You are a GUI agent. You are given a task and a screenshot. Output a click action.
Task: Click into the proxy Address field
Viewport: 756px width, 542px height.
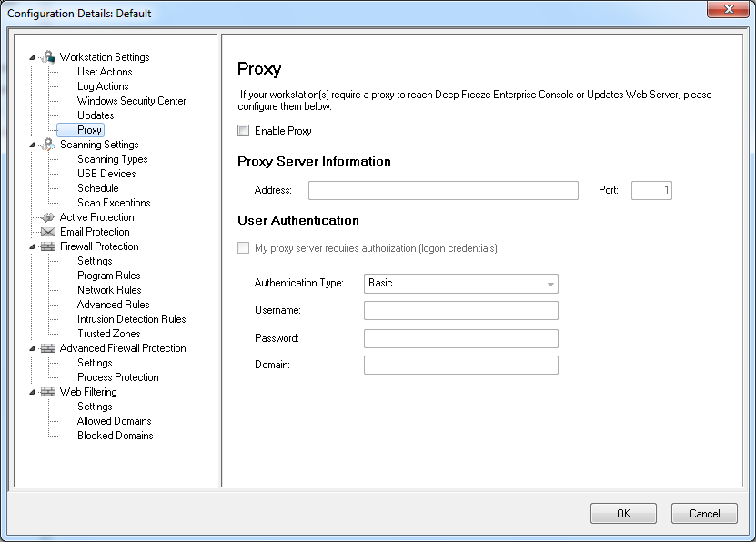tap(443, 191)
